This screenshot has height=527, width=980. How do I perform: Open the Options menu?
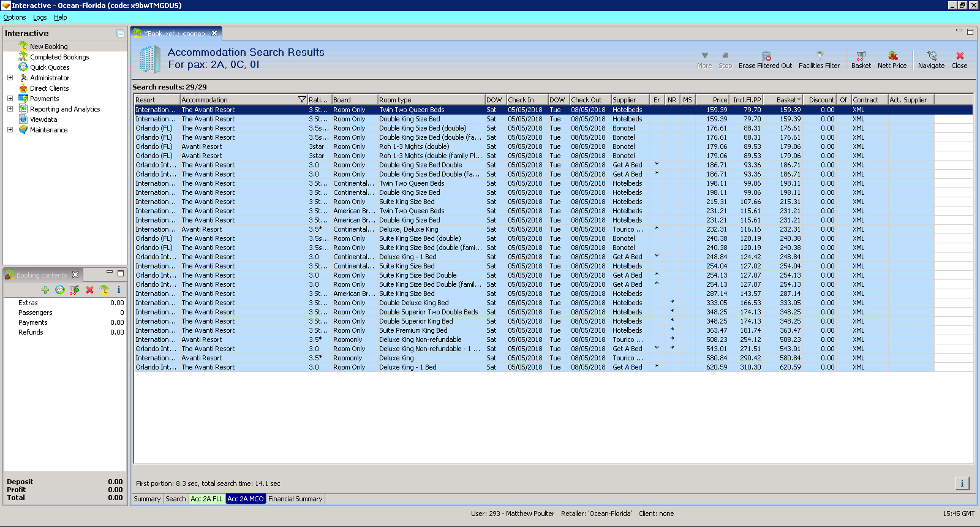click(15, 17)
